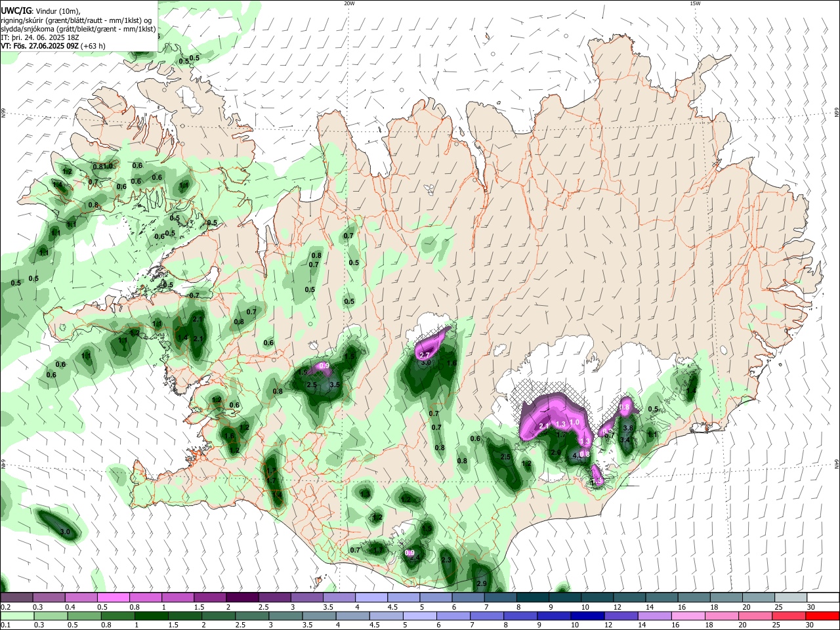Screen dimensions: 840x630
Task: Click the "UWC/IG" title text
Action: pos(16,10)
